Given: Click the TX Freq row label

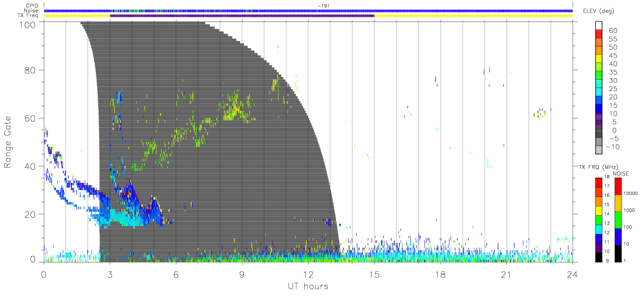Looking at the screenshot, I should [29, 15].
